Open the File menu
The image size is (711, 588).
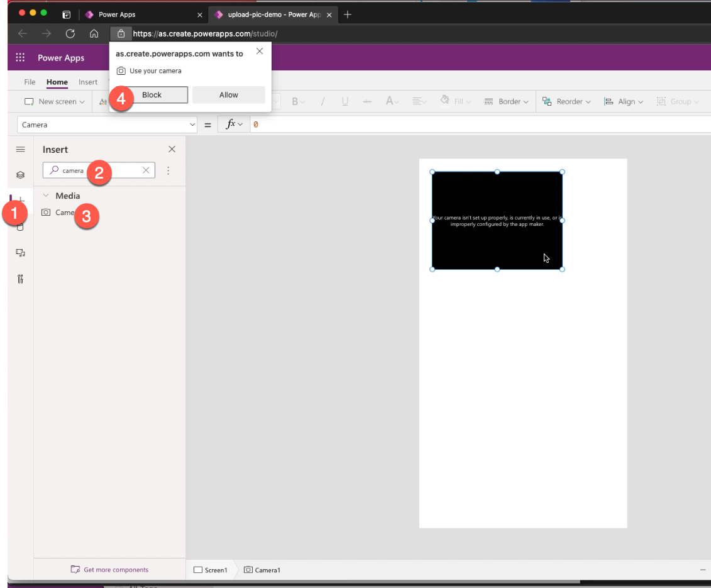pyautogui.click(x=30, y=82)
